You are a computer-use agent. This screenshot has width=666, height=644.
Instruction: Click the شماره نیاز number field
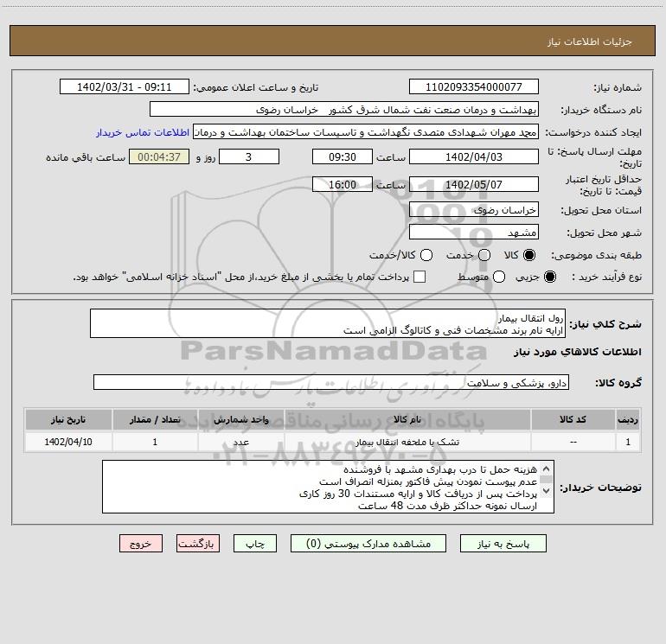pyautogui.click(x=474, y=86)
